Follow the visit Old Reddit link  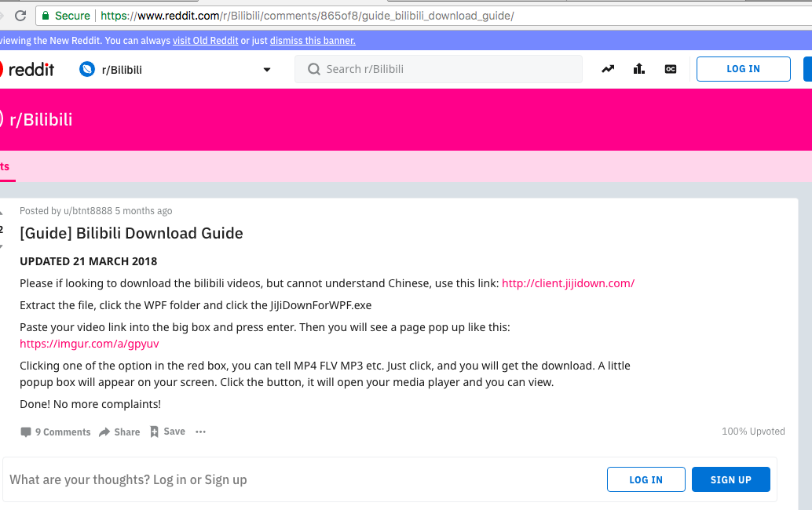206,41
